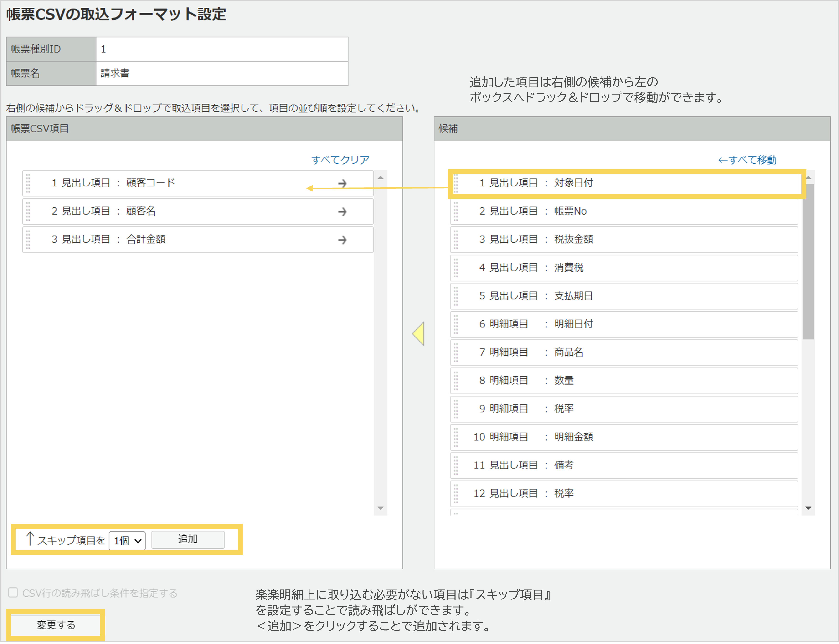The width and height of the screenshot is (839, 644).
Task: Enable the CSV行の読み飛ばし条件を指定する checkbox
Action: [x=13, y=592]
